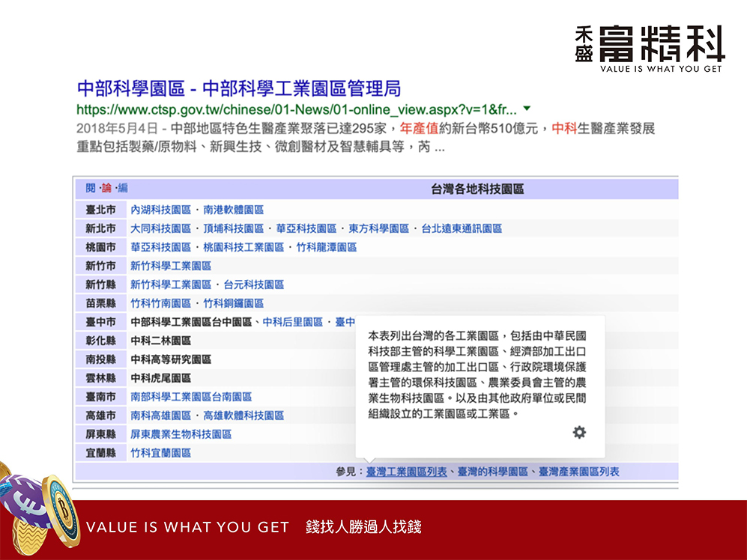Open the 大同科技園區 link

pyautogui.click(x=160, y=228)
